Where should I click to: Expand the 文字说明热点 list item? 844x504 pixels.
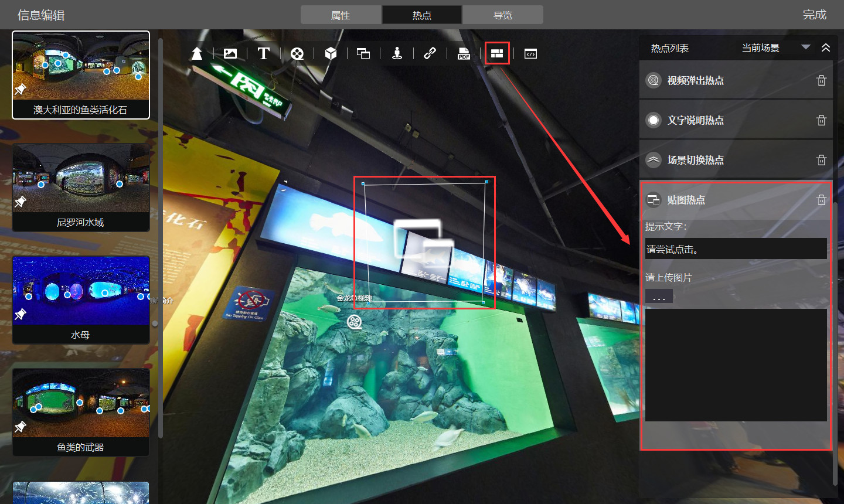click(695, 120)
